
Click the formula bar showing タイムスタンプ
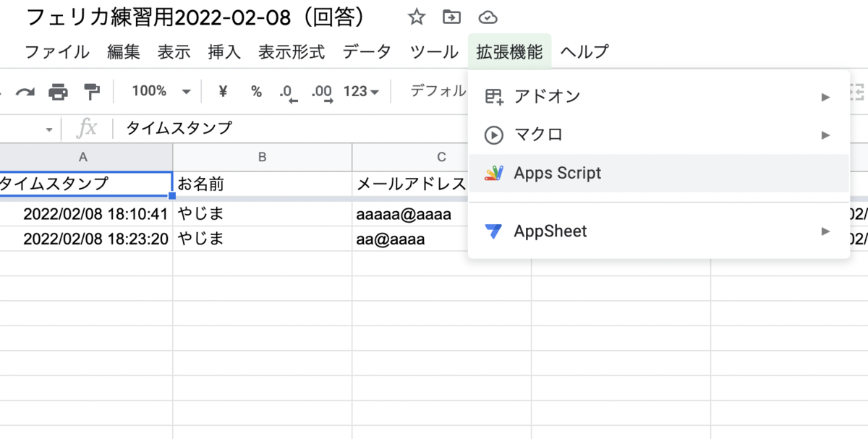[434, 129]
